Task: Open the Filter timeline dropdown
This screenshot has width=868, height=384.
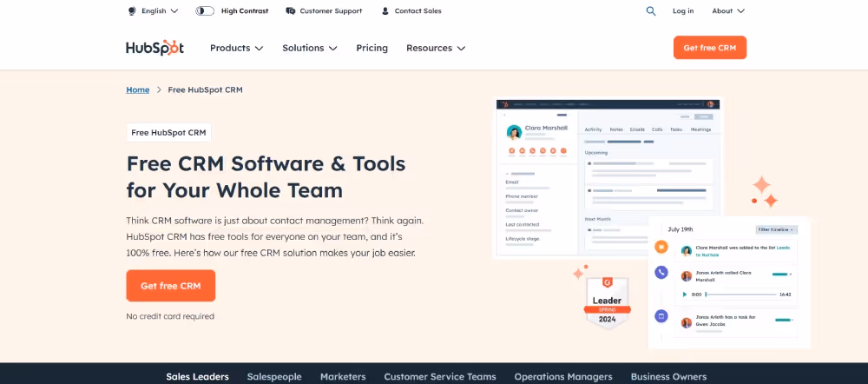Action: click(x=776, y=229)
